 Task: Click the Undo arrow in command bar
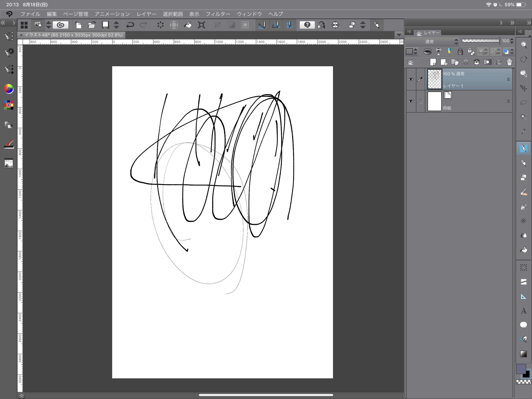[130, 25]
